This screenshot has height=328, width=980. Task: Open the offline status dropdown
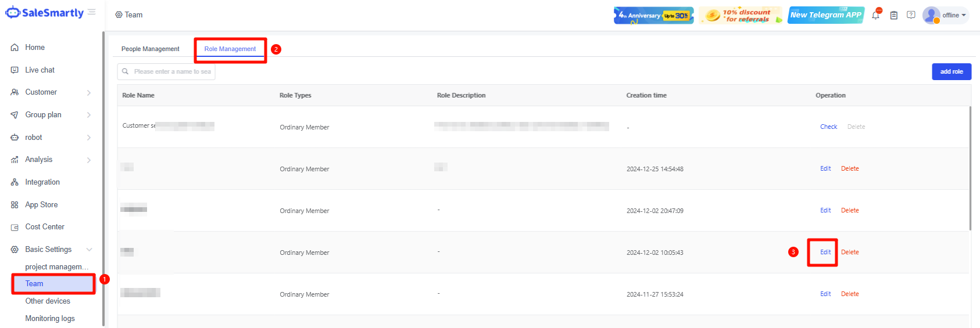[x=954, y=15]
